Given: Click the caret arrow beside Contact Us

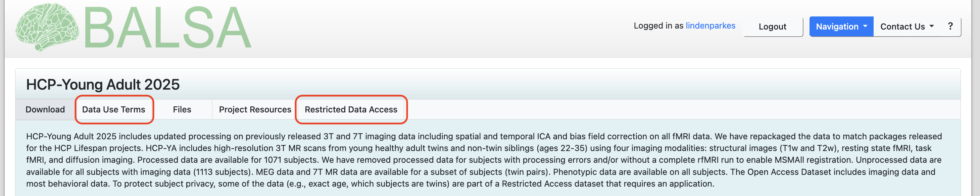Looking at the screenshot, I should coord(931,26).
